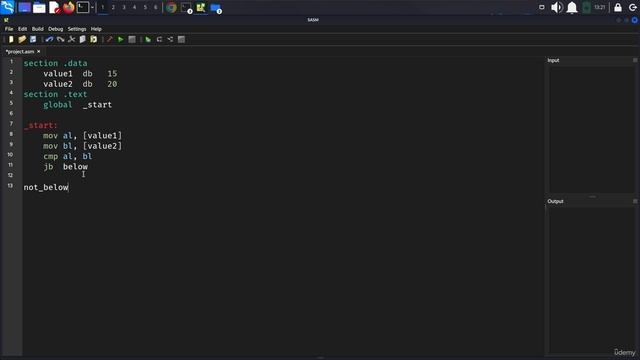
Task: Switch to workspace 5
Action: [x=145, y=7]
